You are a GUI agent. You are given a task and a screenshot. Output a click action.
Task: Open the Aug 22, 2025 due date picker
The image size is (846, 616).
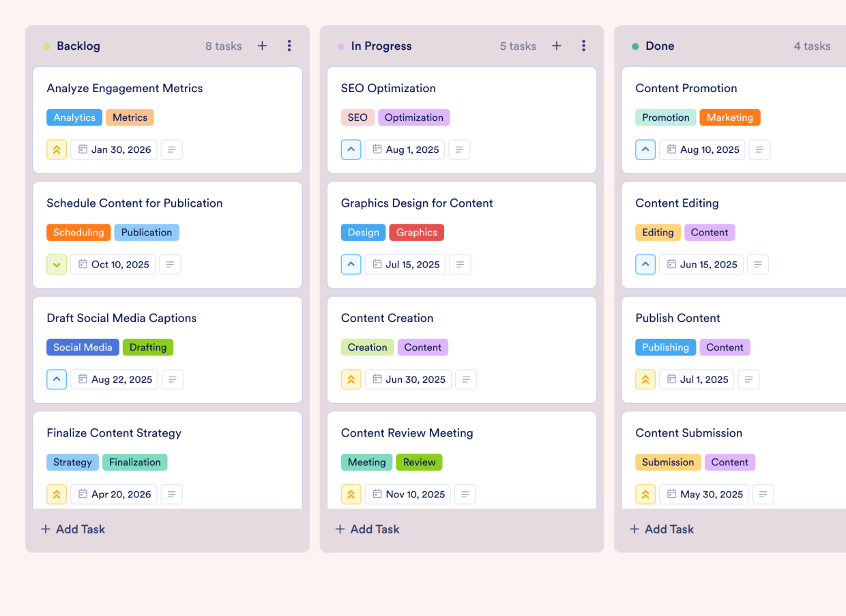point(115,379)
